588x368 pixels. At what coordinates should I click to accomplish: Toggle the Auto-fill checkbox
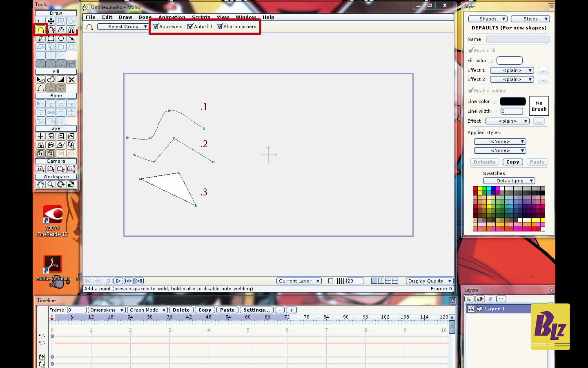190,27
